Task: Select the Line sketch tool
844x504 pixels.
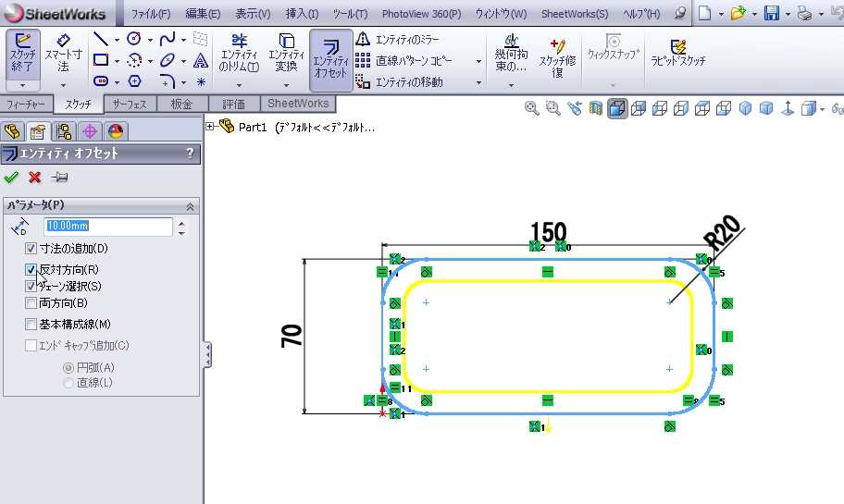Action: click(x=101, y=39)
